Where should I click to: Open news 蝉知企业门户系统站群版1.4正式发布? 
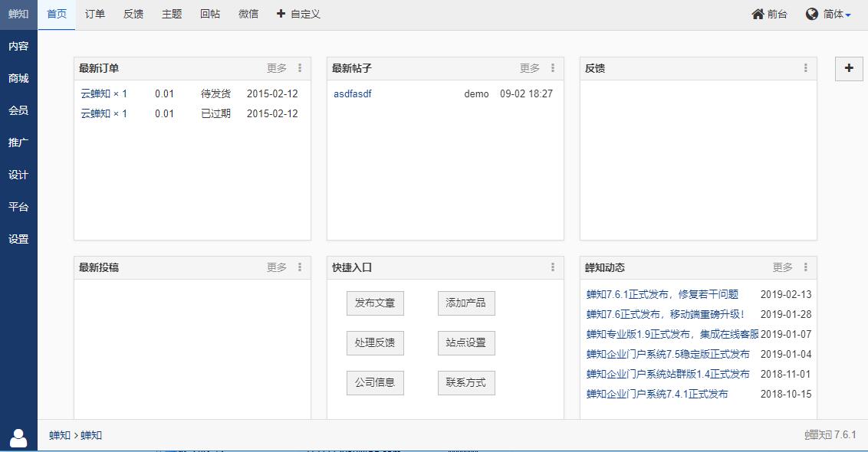[x=668, y=374]
